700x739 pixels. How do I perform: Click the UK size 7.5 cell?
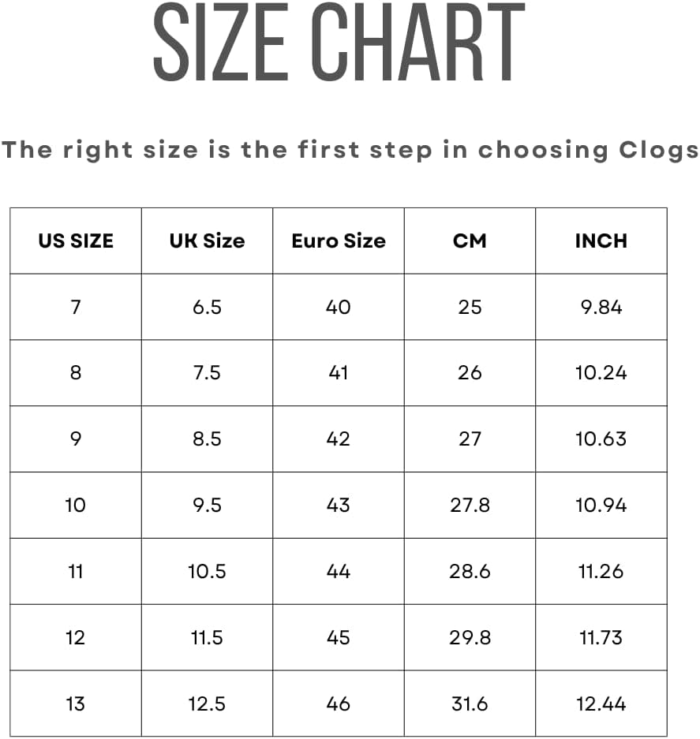click(207, 373)
